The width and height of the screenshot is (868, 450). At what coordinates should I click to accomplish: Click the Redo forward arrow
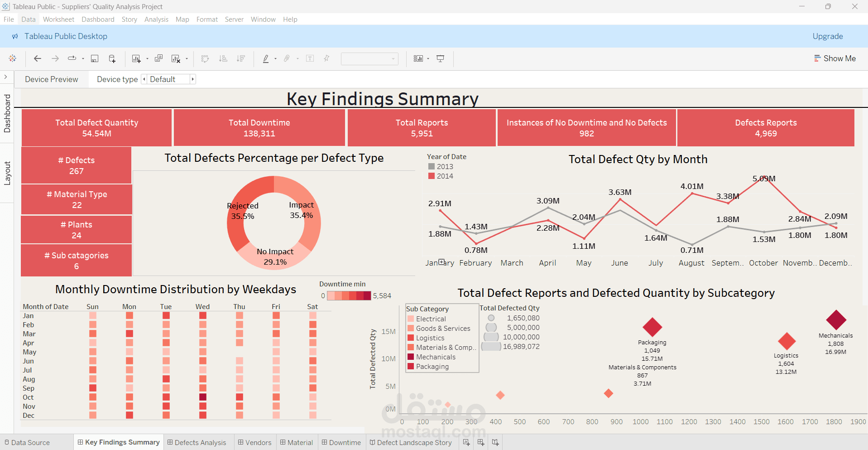(55, 58)
